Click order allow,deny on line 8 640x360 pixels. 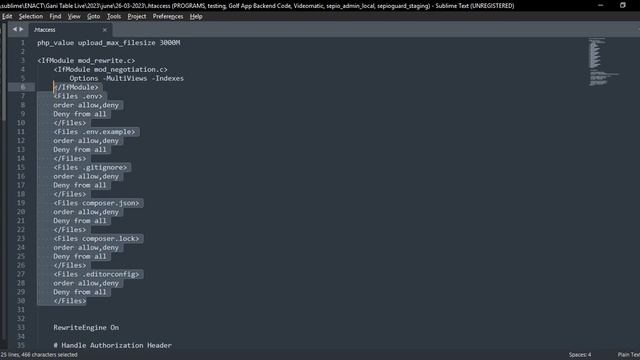tap(86, 105)
